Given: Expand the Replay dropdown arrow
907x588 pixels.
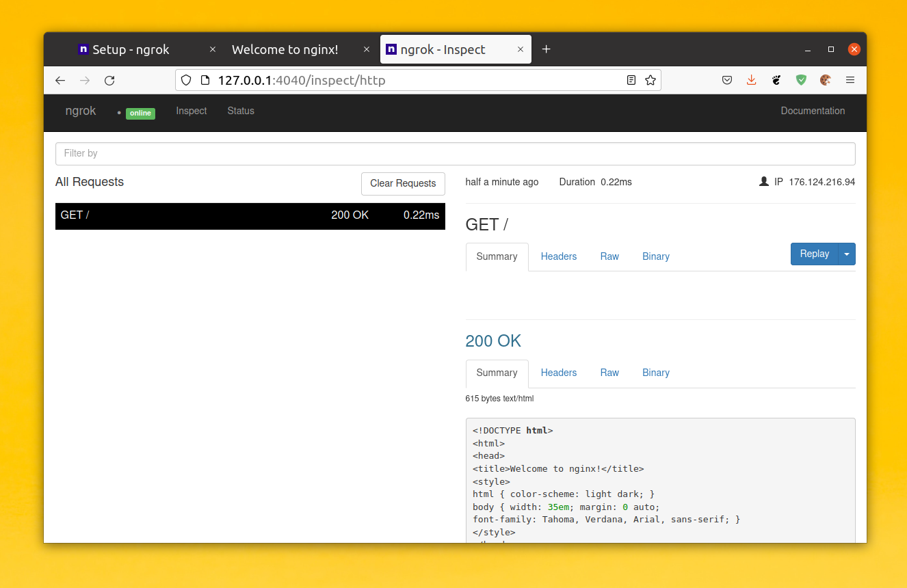Looking at the screenshot, I should pos(847,254).
